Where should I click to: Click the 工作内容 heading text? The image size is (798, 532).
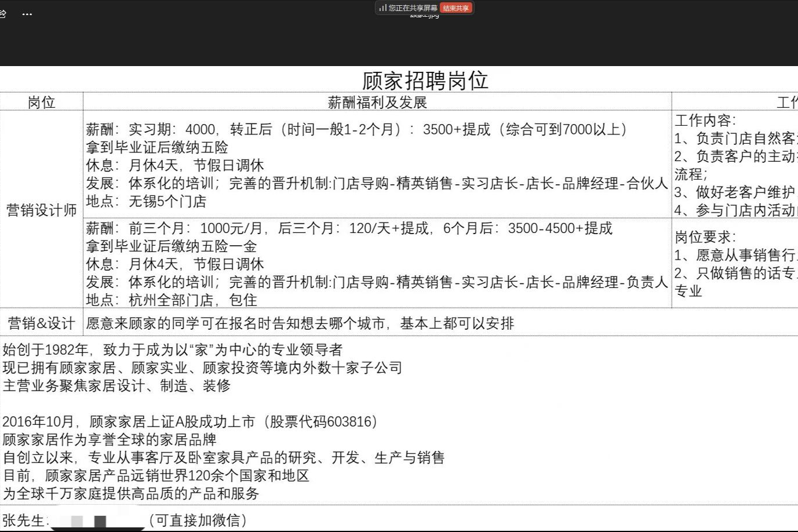(x=705, y=121)
